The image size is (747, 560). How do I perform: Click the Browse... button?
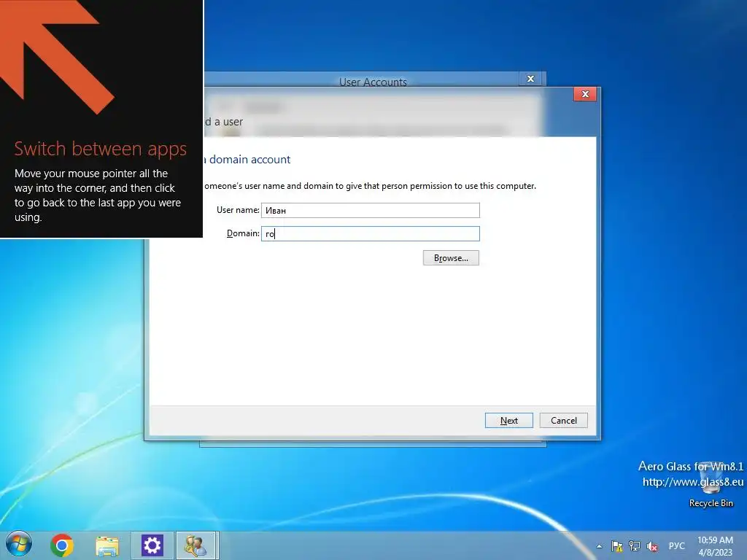coord(451,258)
